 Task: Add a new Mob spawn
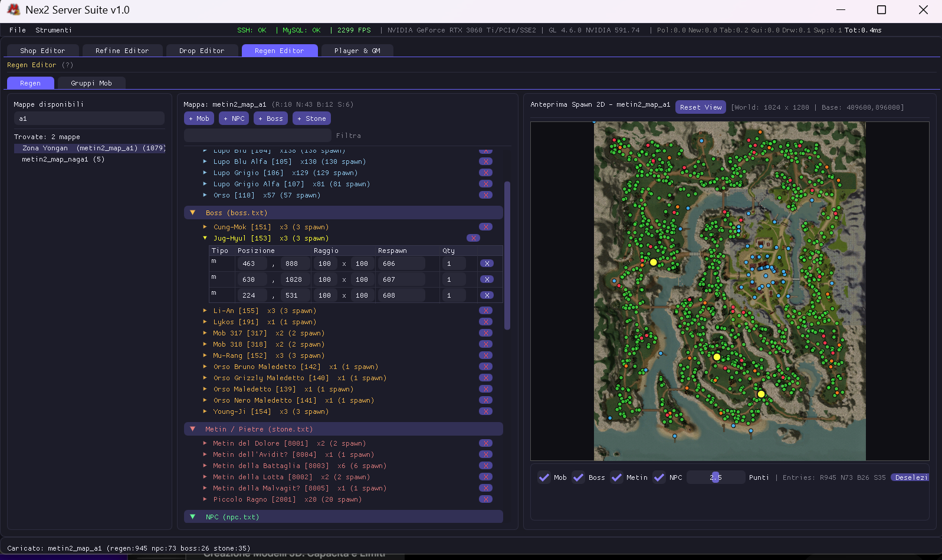(199, 118)
